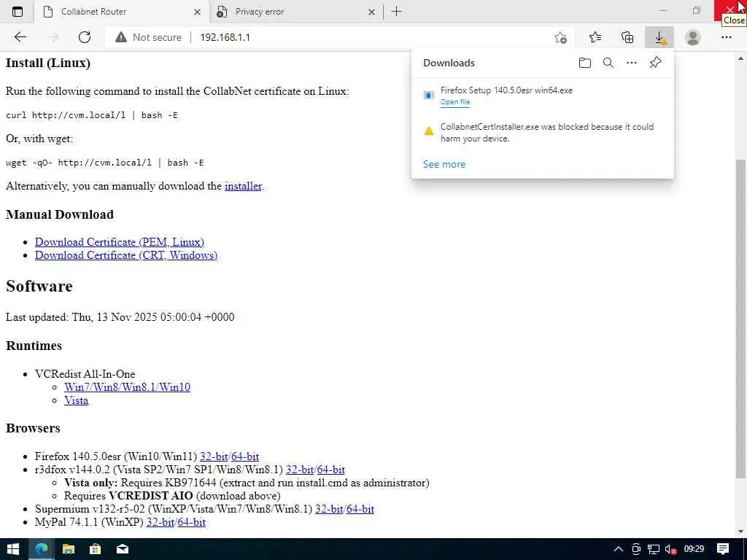Click the blocked download warning icon
The image size is (747, 560).
pyautogui.click(x=429, y=131)
